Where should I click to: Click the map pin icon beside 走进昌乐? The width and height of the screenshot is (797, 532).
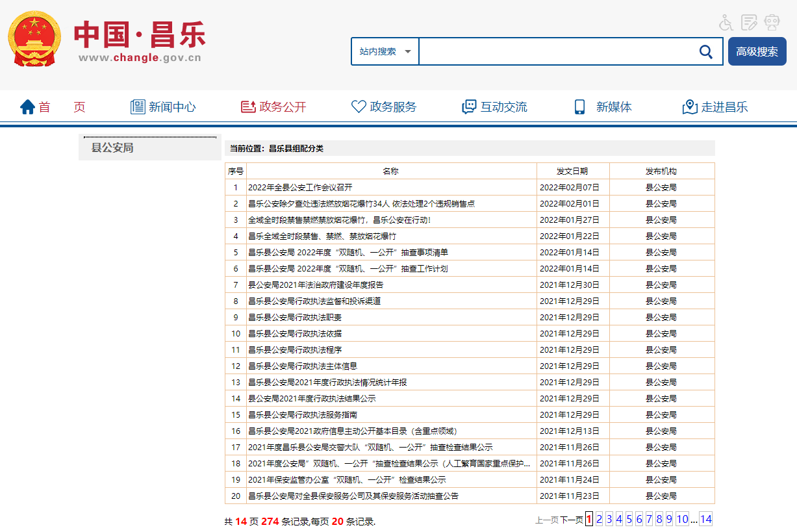pos(690,107)
